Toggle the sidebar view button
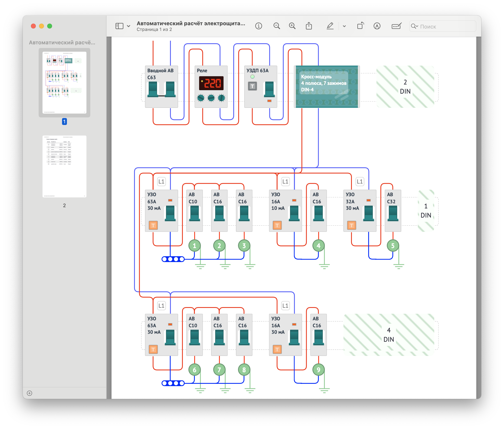The width and height of the screenshot is (504, 429). click(x=119, y=26)
